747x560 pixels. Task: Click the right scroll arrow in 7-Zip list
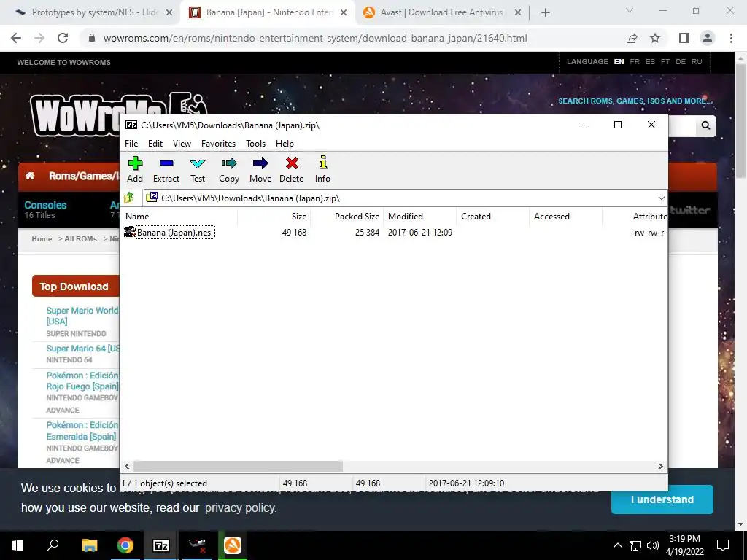point(661,466)
